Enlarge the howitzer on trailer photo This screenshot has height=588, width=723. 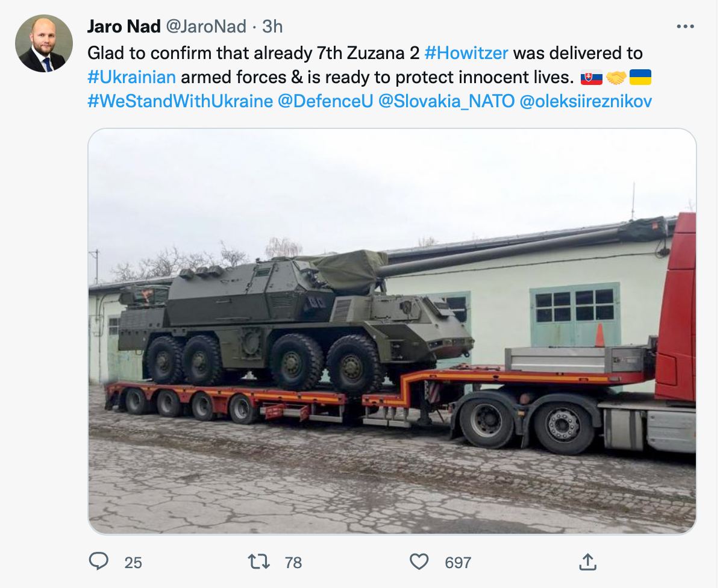click(392, 331)
